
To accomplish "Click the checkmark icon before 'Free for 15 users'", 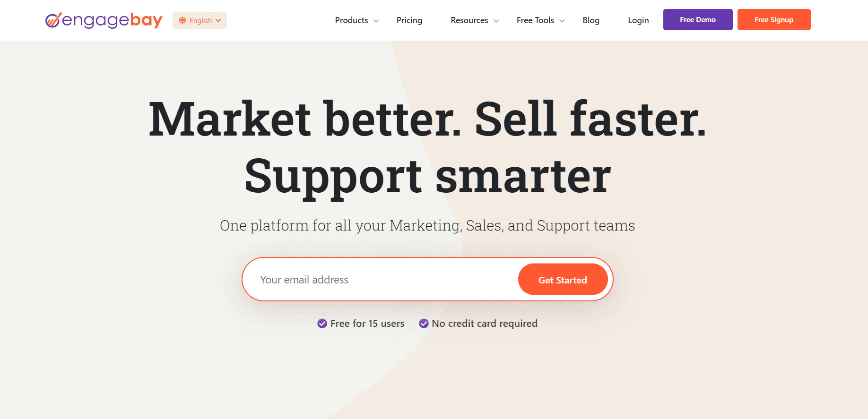I will [x=322, y=324].
